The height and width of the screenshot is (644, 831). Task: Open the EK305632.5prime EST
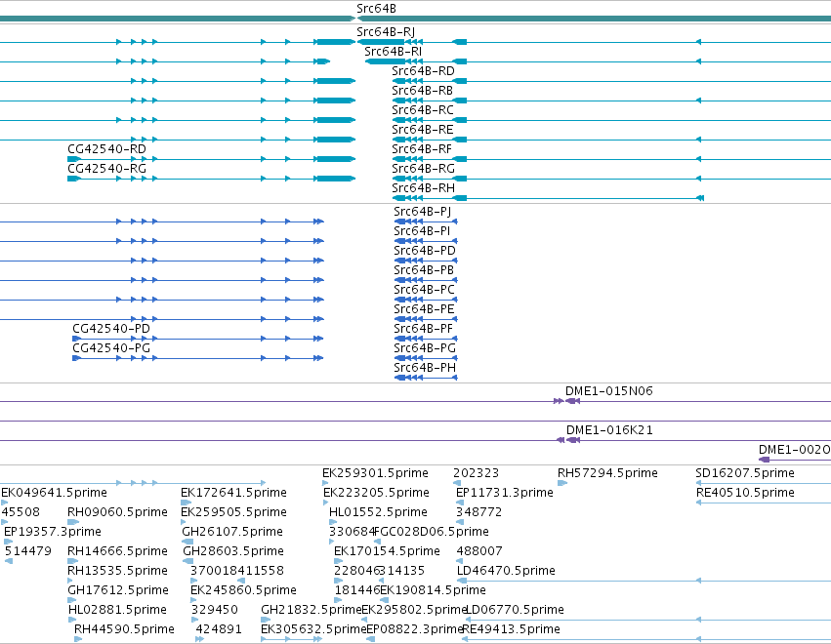[x=313, y=629]
